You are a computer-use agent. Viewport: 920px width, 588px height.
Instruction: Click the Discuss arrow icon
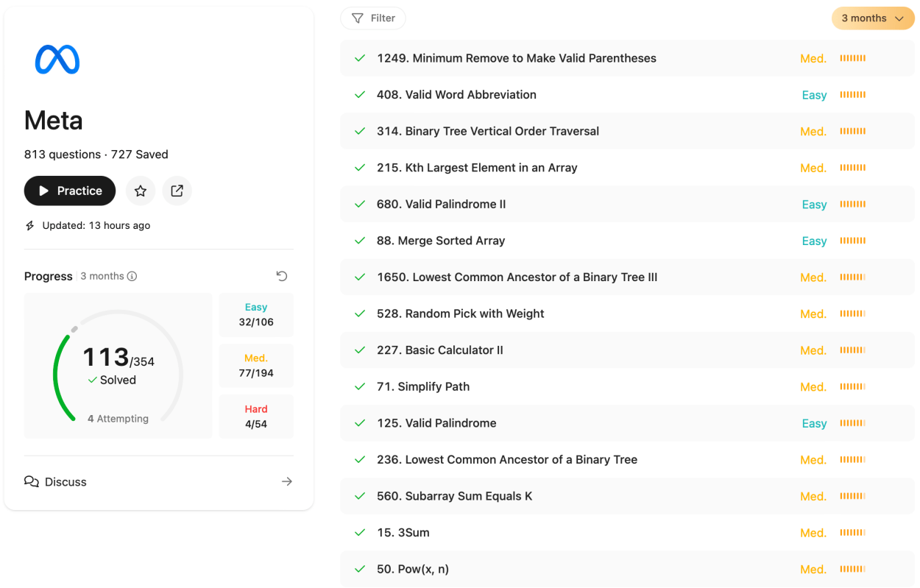click(x=287, y=481)
